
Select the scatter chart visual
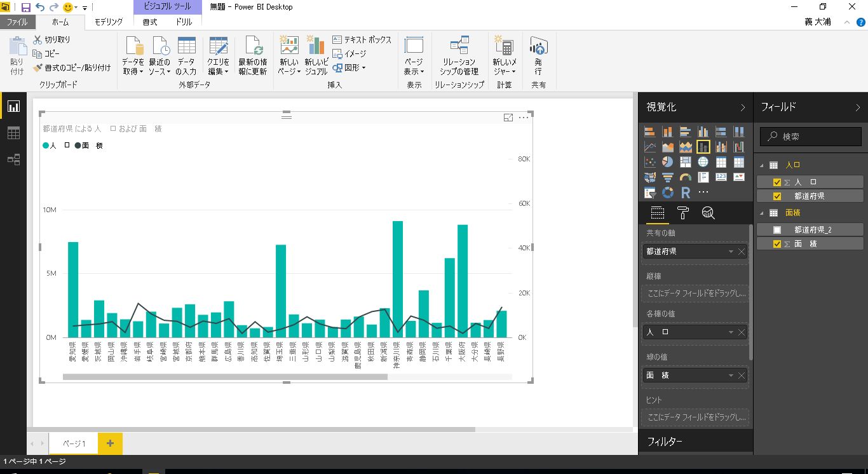[649, 162]
